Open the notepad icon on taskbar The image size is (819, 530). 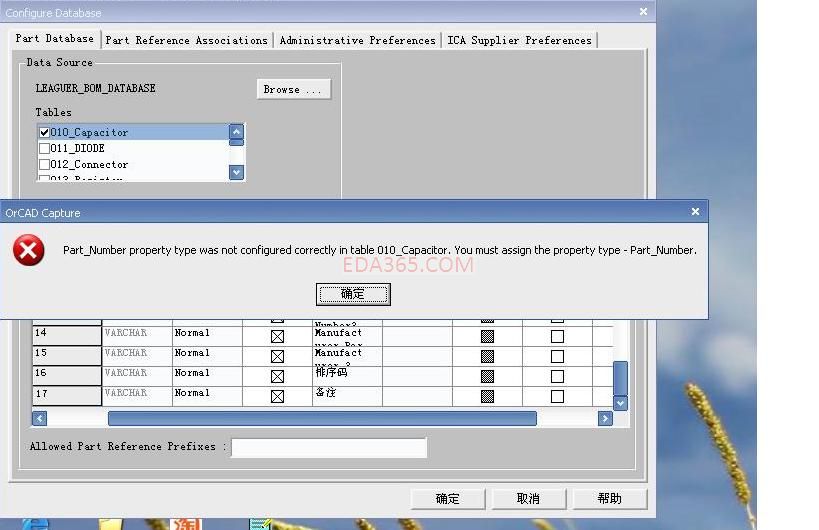pos(260,524)
